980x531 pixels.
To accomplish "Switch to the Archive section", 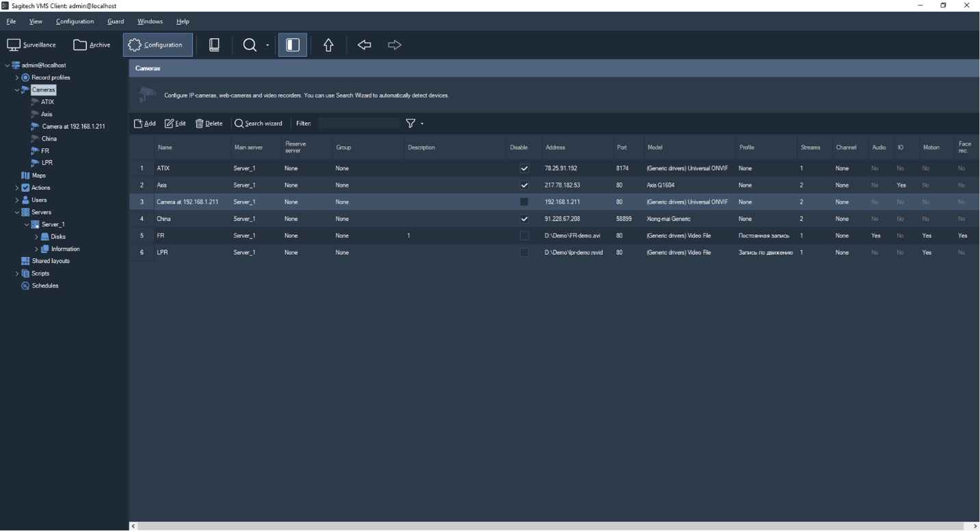I will tap(92, 45).
